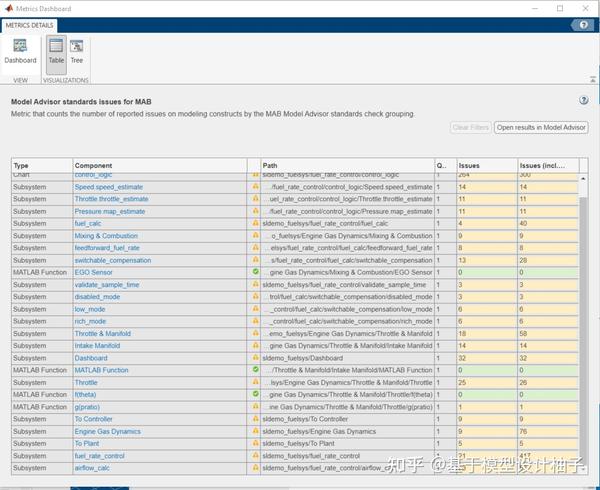Viewport: 600px width, 490px height.
Task: Click Open results in Model Advisor
Action: 541,127
